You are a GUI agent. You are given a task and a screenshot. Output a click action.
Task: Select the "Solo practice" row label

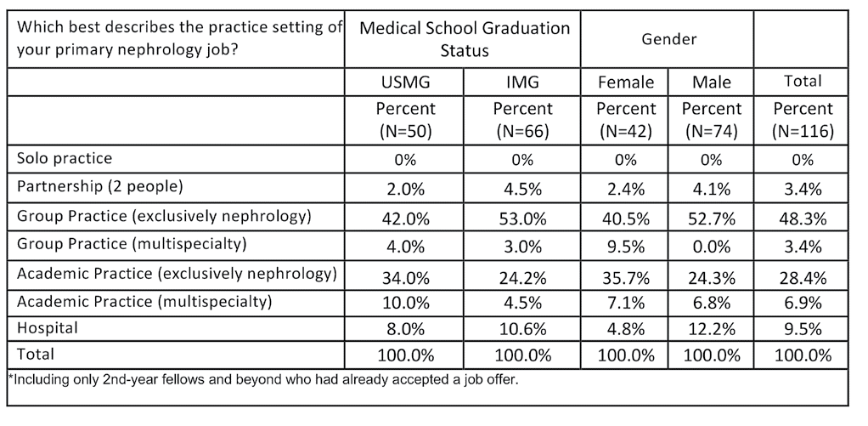65,159
